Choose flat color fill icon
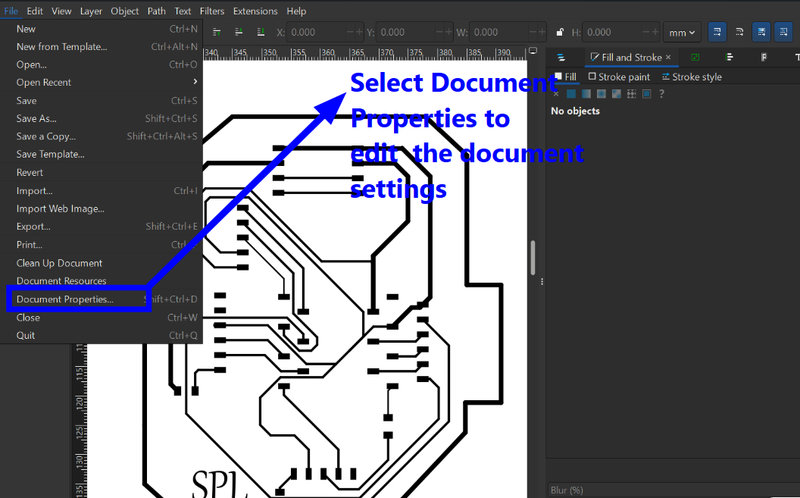The width and height of the screenshot is (800, 498). click(x=571, y=94)
